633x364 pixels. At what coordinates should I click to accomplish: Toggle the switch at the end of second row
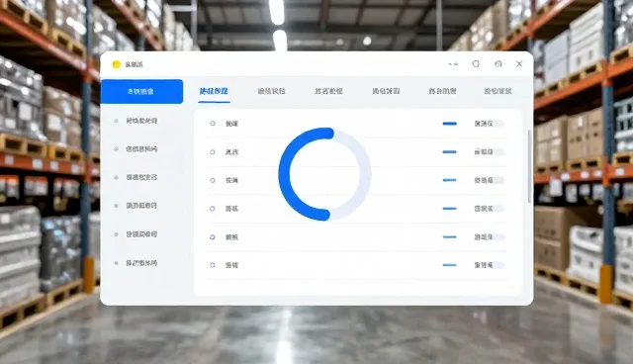coord(497,152)
